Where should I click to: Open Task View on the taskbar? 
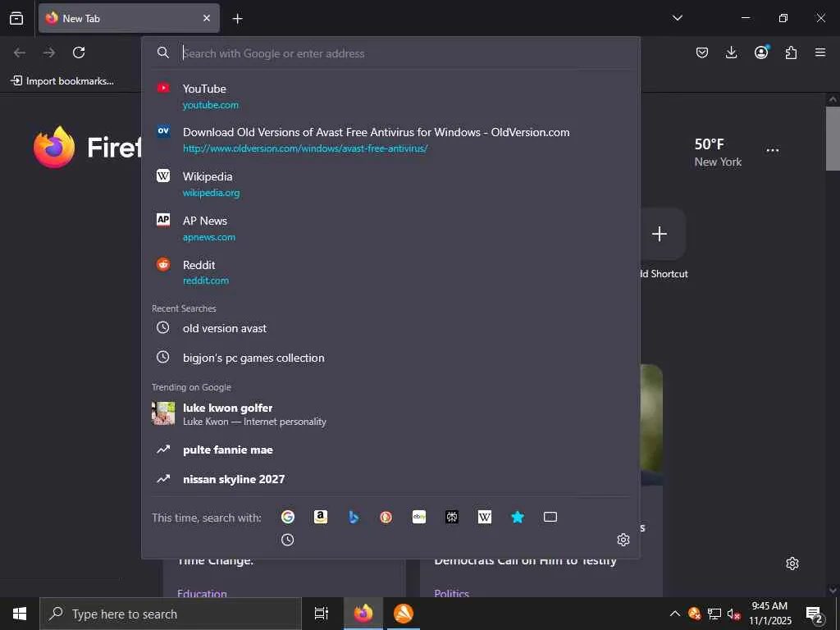tap(321, 614)
